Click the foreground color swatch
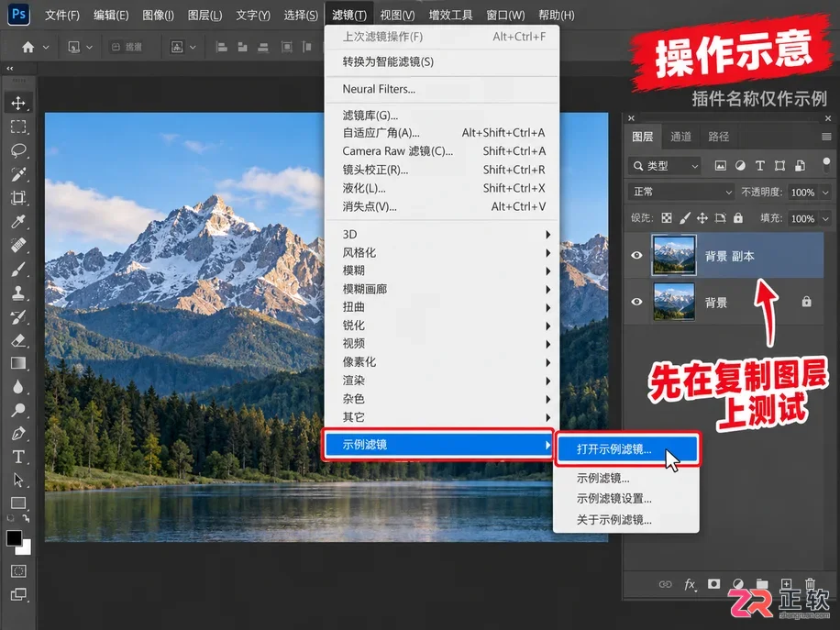Image resolution: width=840 pixels, height=630 pixels. 13,537
